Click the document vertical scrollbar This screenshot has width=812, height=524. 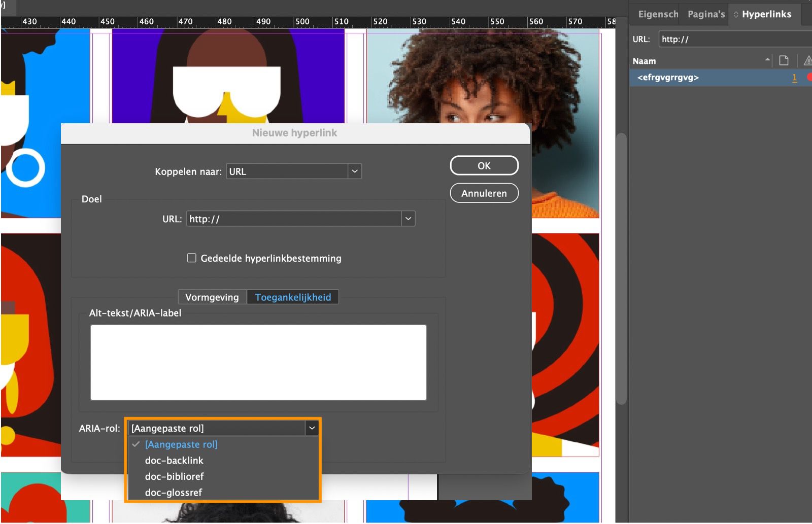point(621,268)
